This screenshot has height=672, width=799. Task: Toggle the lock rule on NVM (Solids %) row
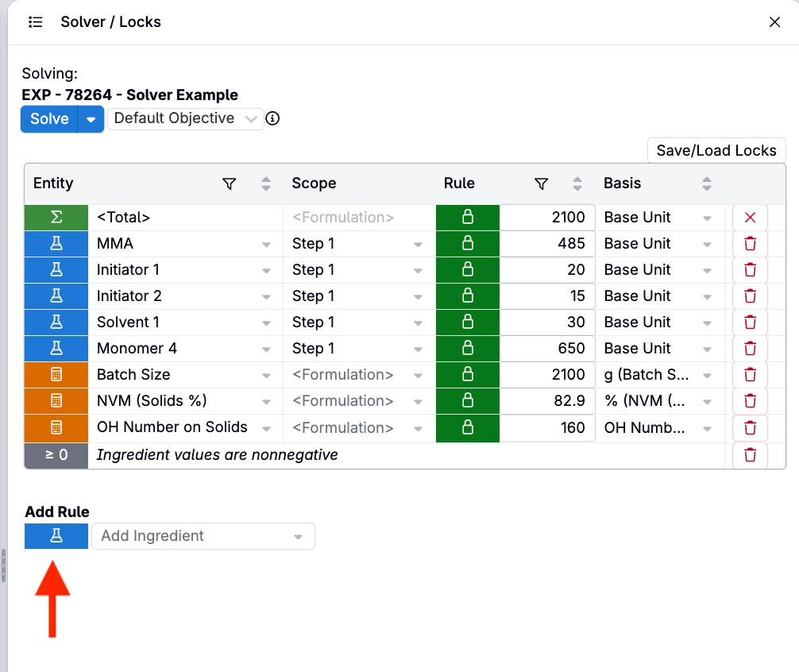click(467, 401)
